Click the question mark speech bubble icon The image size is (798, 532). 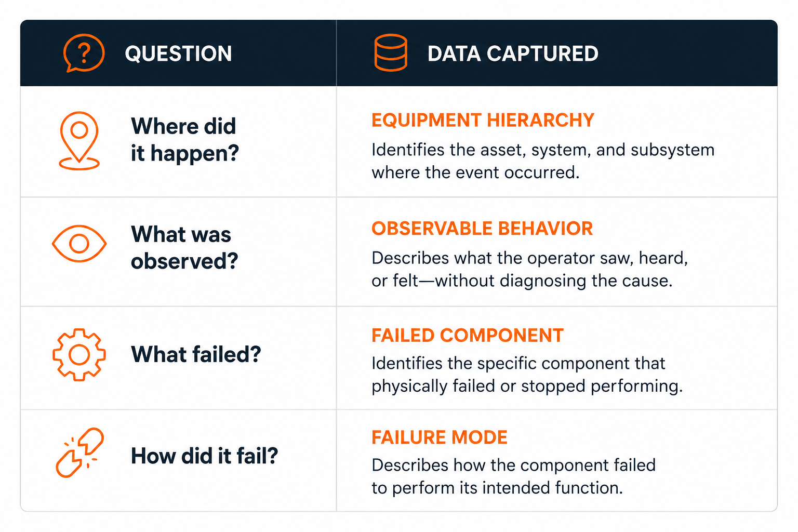(84, 52)
